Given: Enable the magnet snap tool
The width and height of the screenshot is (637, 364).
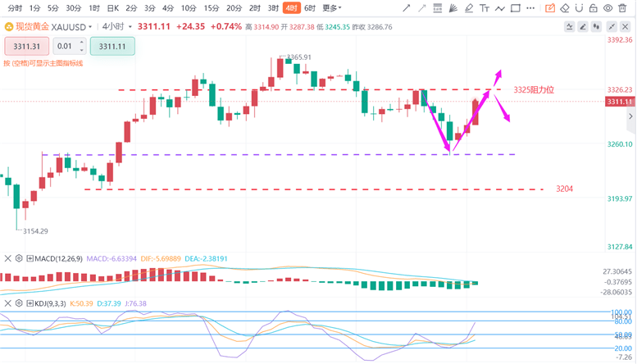Looking at the screenshot, I should pos(579,8).
